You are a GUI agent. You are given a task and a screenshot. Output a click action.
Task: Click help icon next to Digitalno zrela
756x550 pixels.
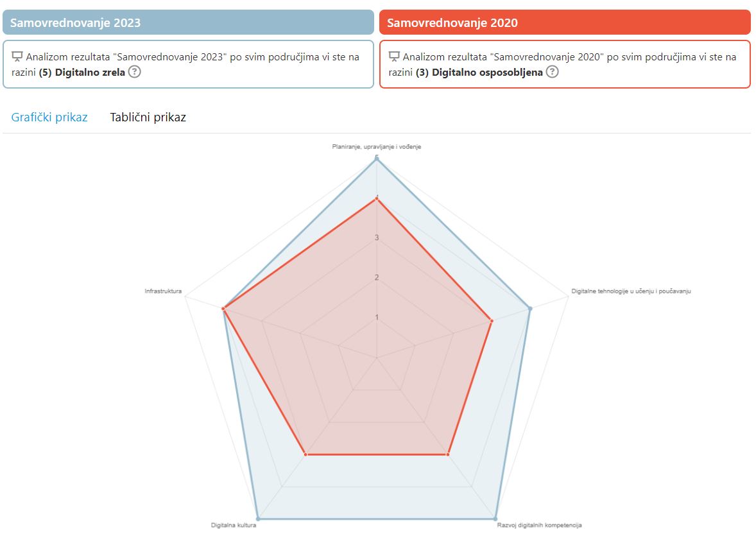point(135,72)
